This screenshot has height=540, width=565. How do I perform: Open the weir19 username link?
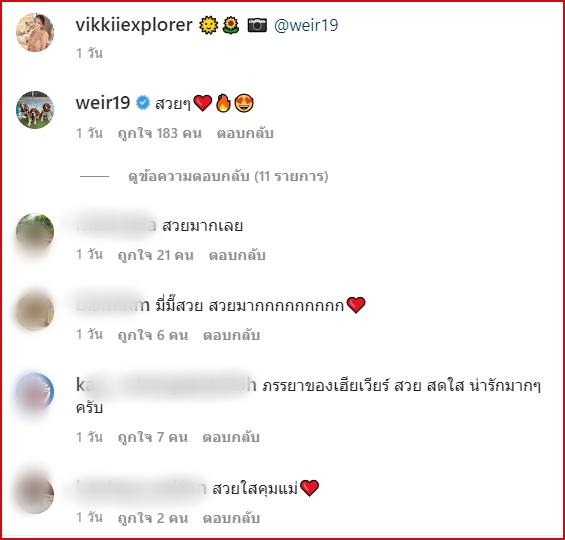point(103,103)
